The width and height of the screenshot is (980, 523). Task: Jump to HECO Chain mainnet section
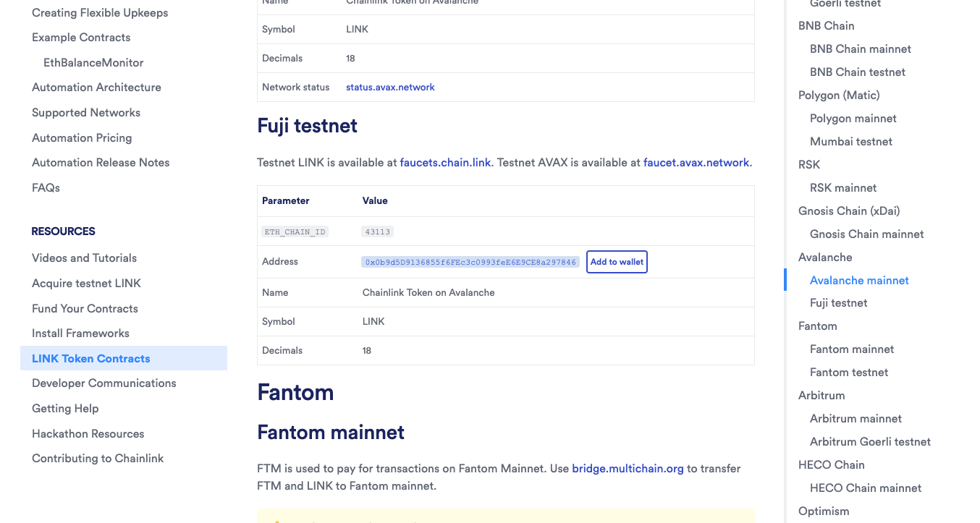(866, 488)
